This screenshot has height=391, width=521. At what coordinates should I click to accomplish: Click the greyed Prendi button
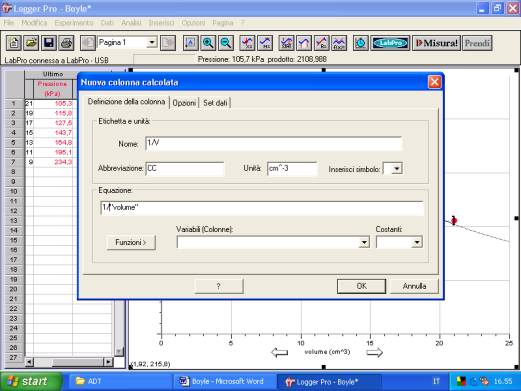click(x=477, y=43)
